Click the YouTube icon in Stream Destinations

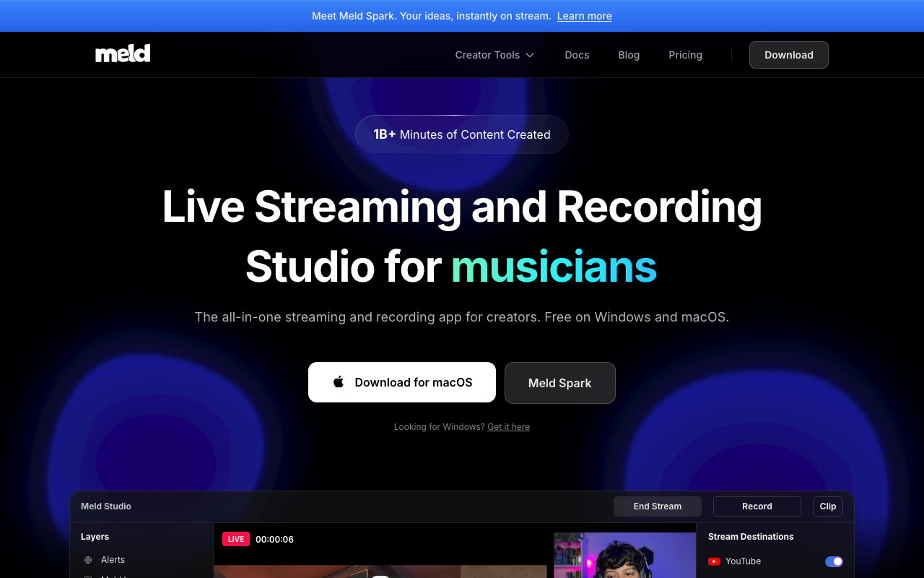714,561
